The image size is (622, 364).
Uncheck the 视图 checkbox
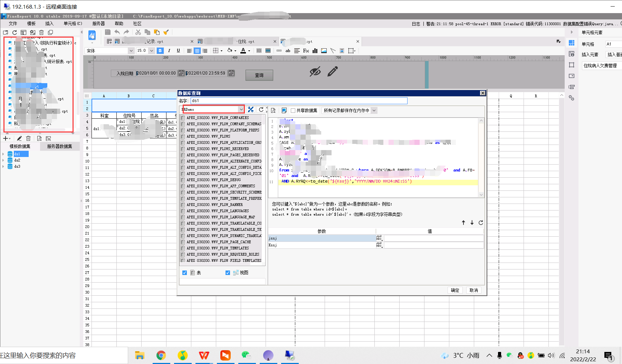click(228, 273)
